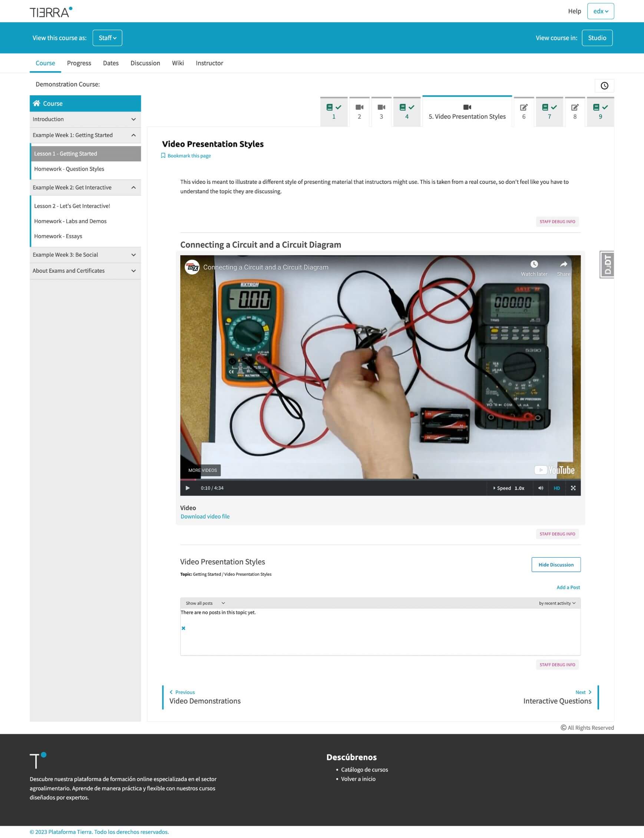Screen dimensions: 644x838
Task: Seek on the video progress bar
Action: point(380,479)
